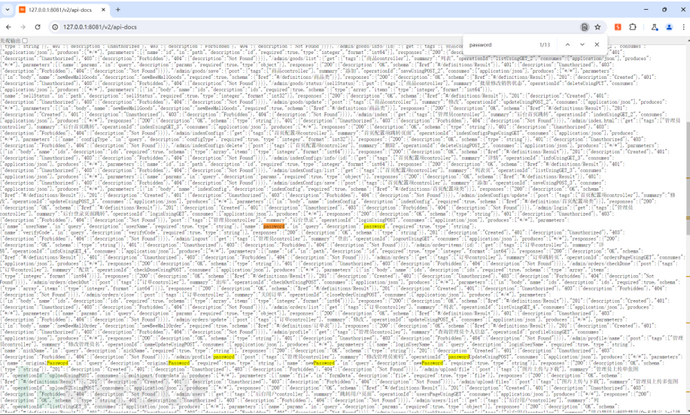Open a new tab with plus button
The width and height of the screenshot is (690, 415).
click(117, 10)
